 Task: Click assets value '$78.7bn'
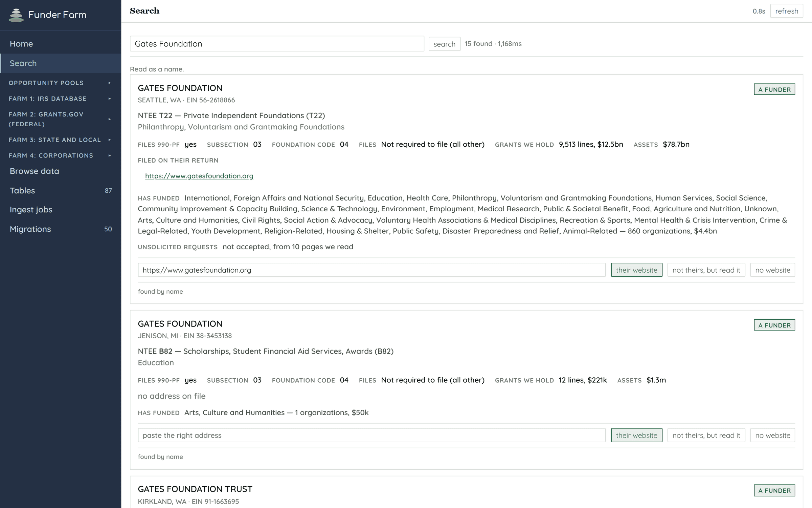pyautogui.click(x=676, y=144)
